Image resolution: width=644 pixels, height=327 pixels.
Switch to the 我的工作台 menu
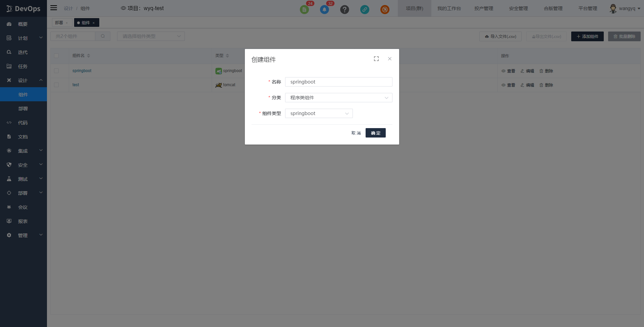(449, 8)
